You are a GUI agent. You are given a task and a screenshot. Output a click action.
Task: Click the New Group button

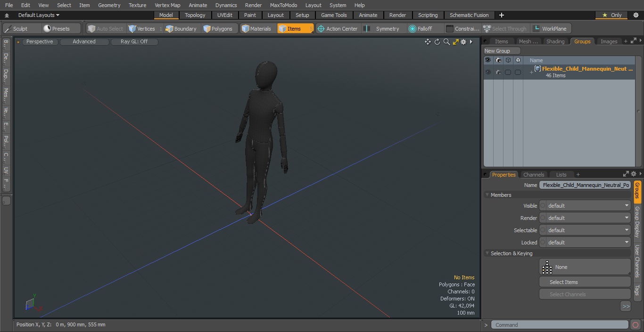coord(502,51)
